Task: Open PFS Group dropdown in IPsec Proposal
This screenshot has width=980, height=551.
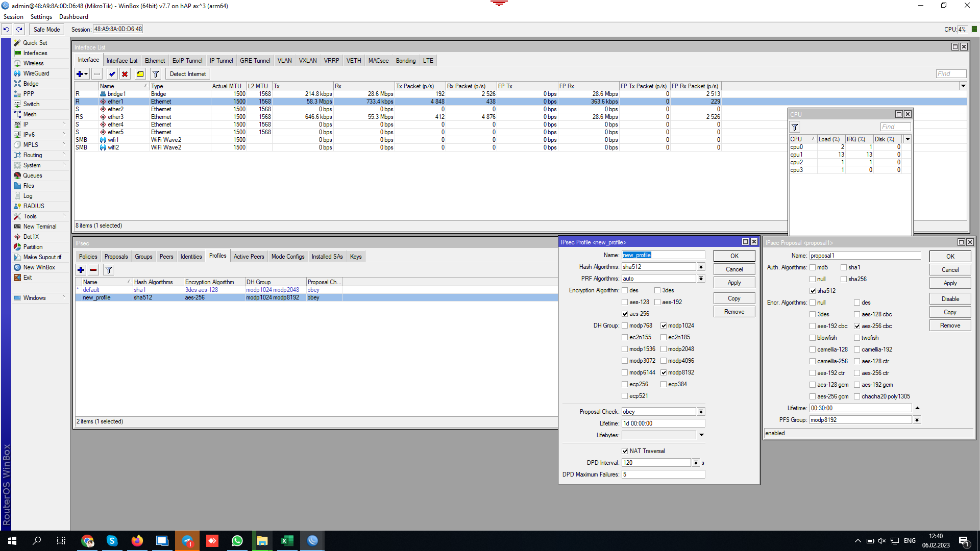Action: coord(917,420)
